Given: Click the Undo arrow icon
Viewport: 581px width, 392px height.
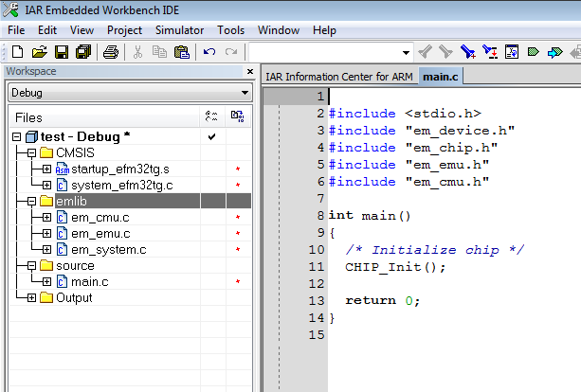Looking at the screenshot, I should (209, 52).
